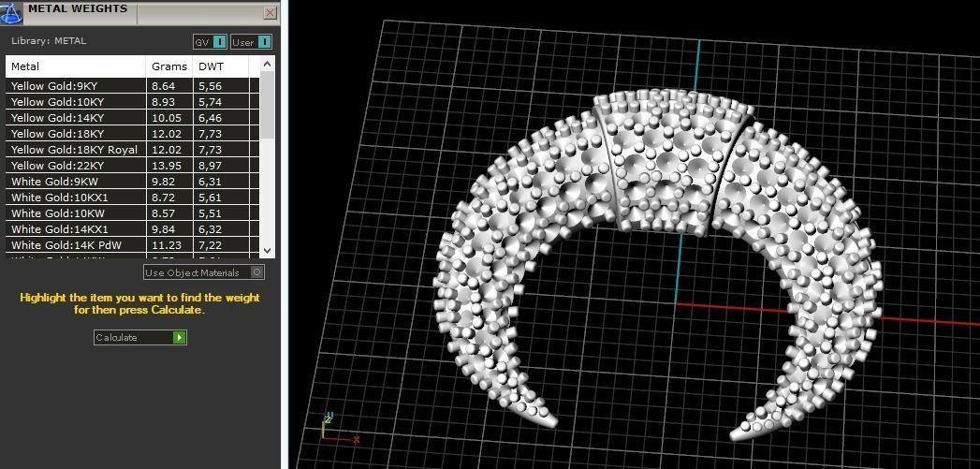Select the Yellow Gold:9KY row

pyautogui.click(x=133, y=86)
